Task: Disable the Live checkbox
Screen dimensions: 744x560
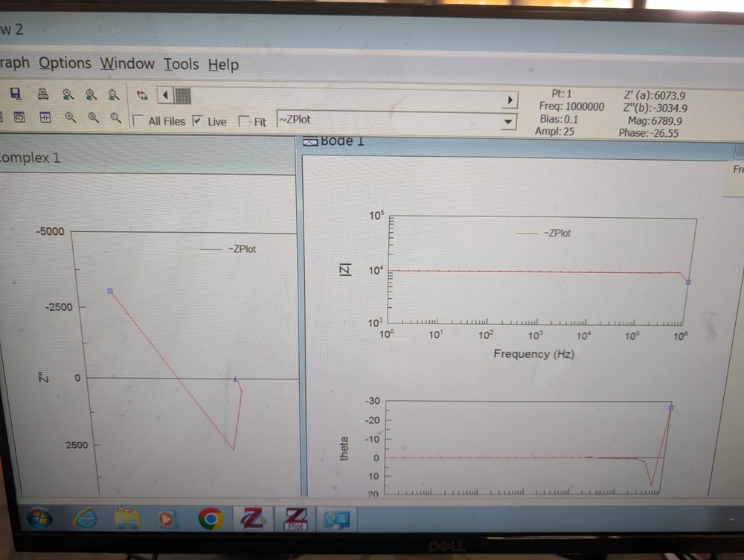Action: coord(197,120)
